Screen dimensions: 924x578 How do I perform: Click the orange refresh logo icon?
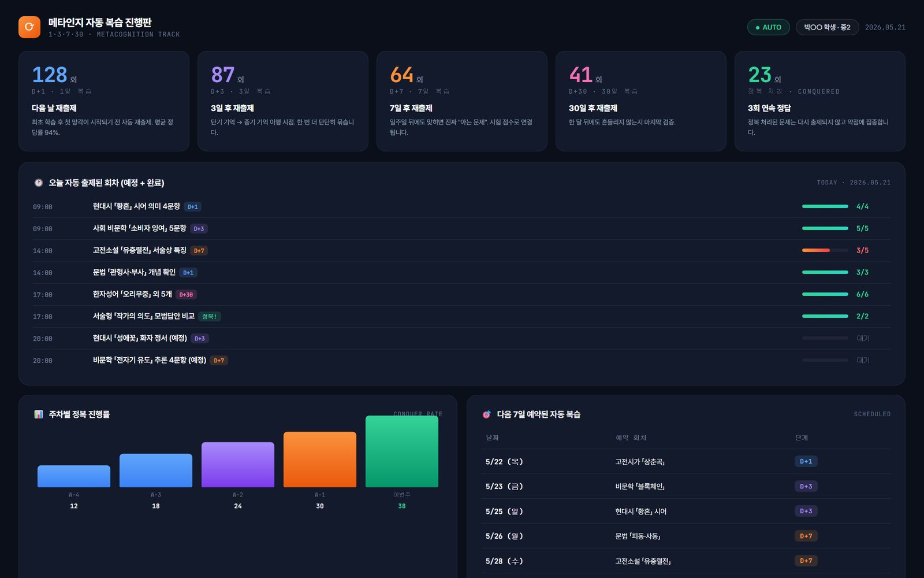(29, 27)
